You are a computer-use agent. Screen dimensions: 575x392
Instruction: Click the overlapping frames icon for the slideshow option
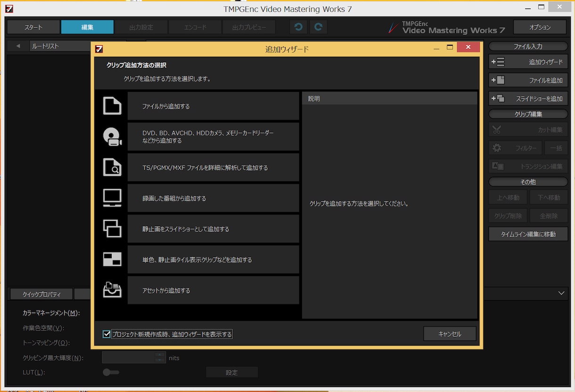point(112,229)
